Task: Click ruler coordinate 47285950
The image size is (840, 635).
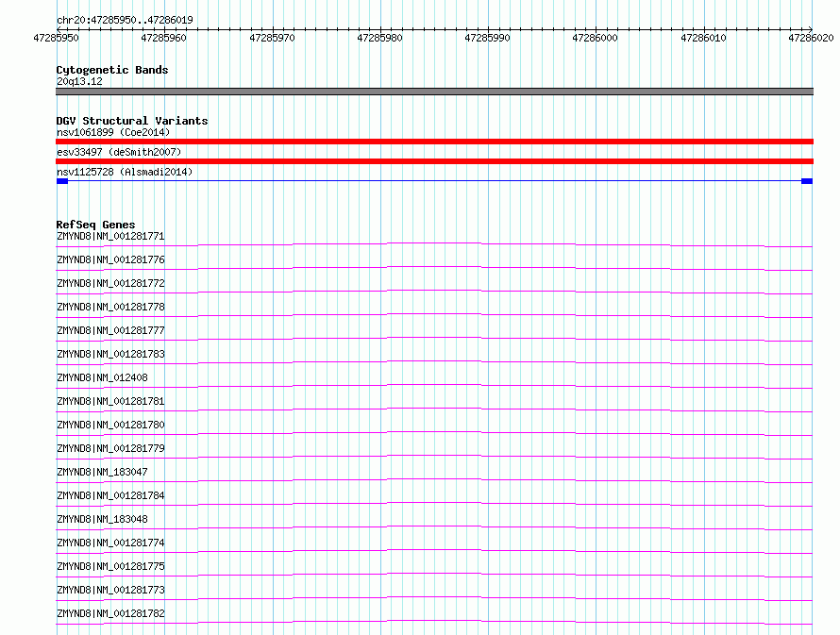Action: coord(56,38)
